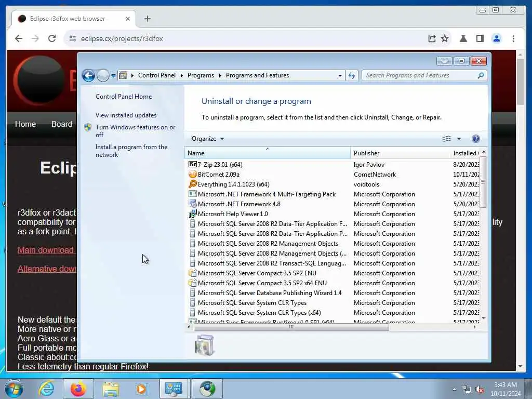Open the Windows Start orb
This screenshot has height=399, width=532.
14,389
